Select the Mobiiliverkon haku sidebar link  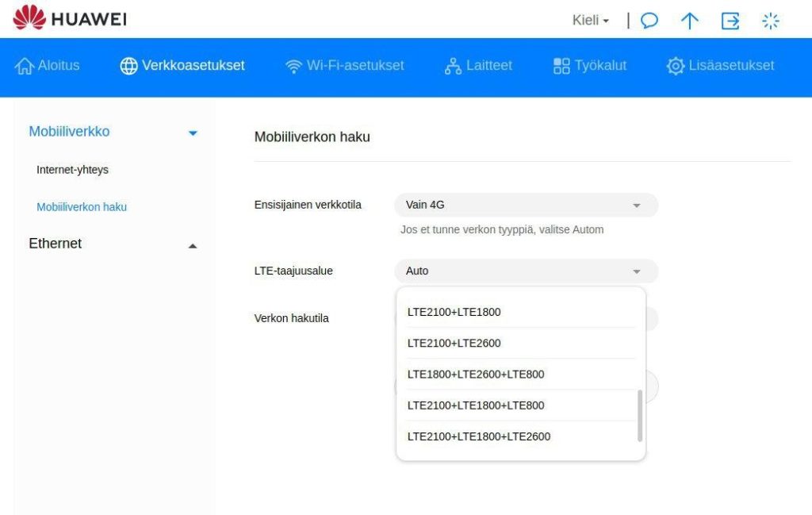click(x=82, y=207)
